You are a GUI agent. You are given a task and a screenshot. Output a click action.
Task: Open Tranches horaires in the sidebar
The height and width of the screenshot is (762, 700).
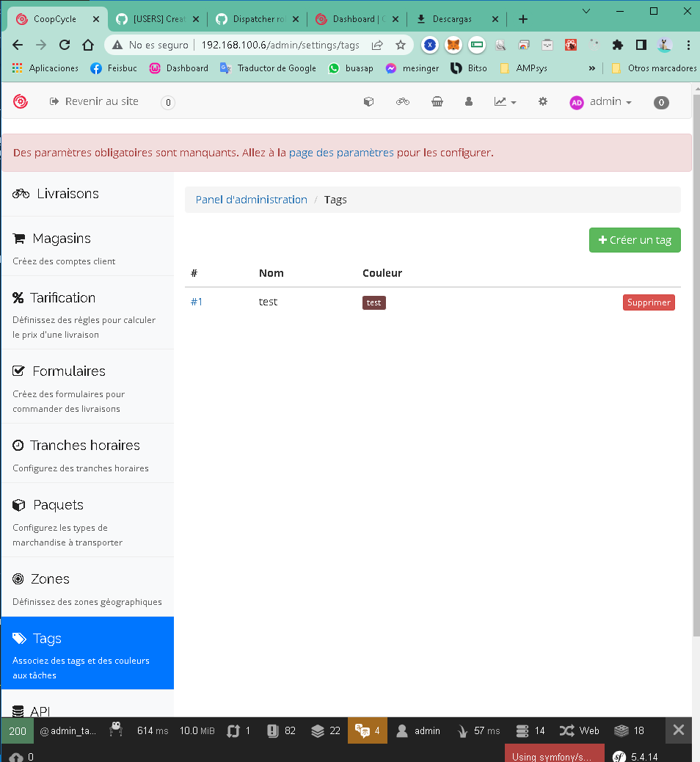pos(88,454)
